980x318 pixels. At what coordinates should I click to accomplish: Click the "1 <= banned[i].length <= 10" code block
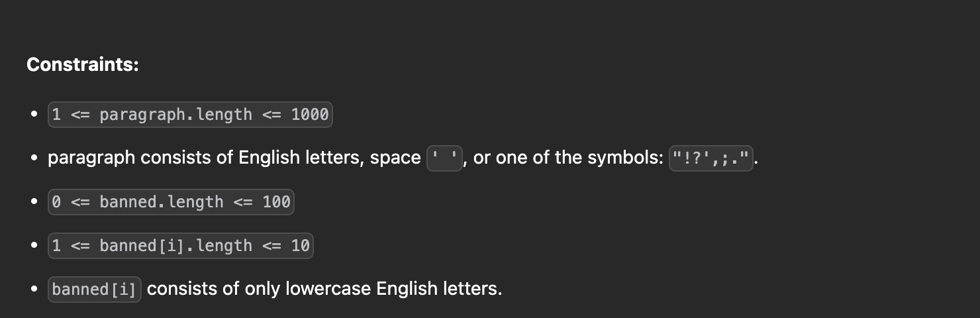(x=181, y=246)
